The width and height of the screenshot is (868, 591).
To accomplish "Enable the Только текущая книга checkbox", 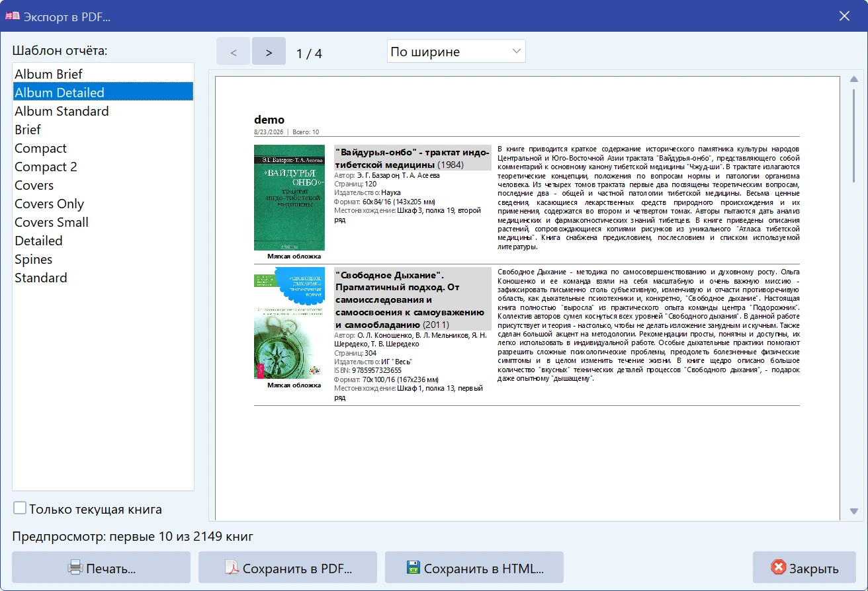I will 20,508.
